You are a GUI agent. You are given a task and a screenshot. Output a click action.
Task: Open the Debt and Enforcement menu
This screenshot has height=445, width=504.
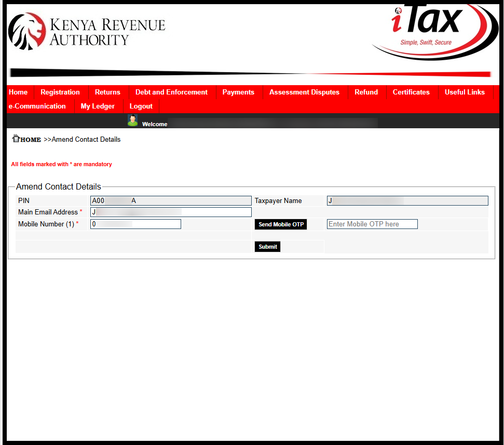pyautogui.click(x=171, y=92)
